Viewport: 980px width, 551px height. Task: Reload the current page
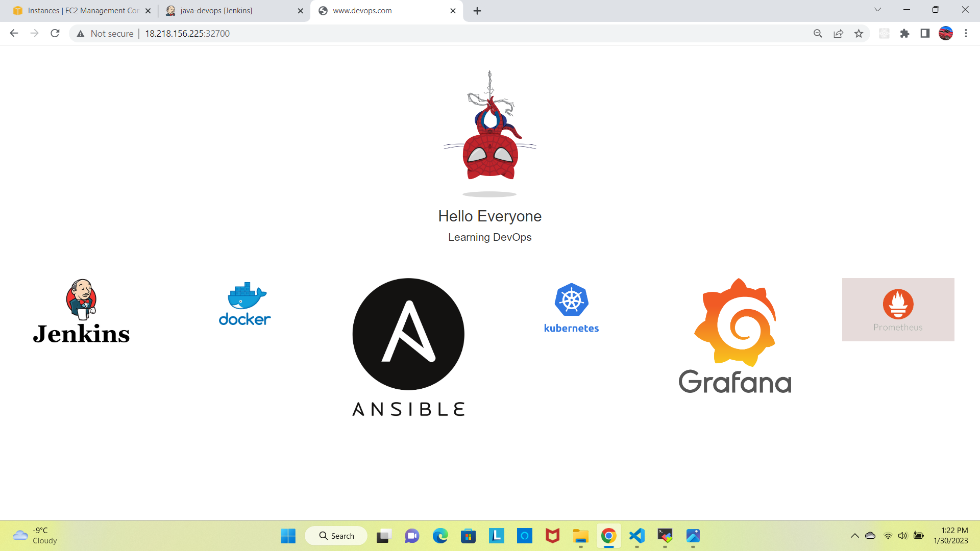55,34
